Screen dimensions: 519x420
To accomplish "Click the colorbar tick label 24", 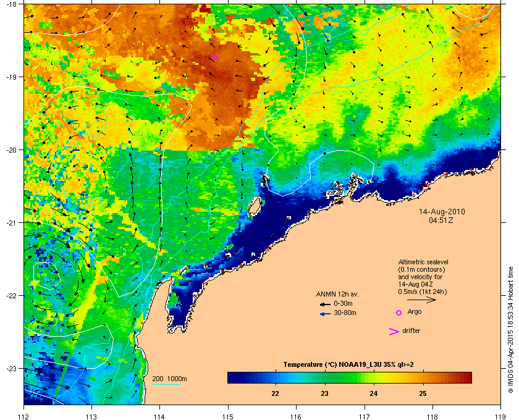I will (373, 393).
